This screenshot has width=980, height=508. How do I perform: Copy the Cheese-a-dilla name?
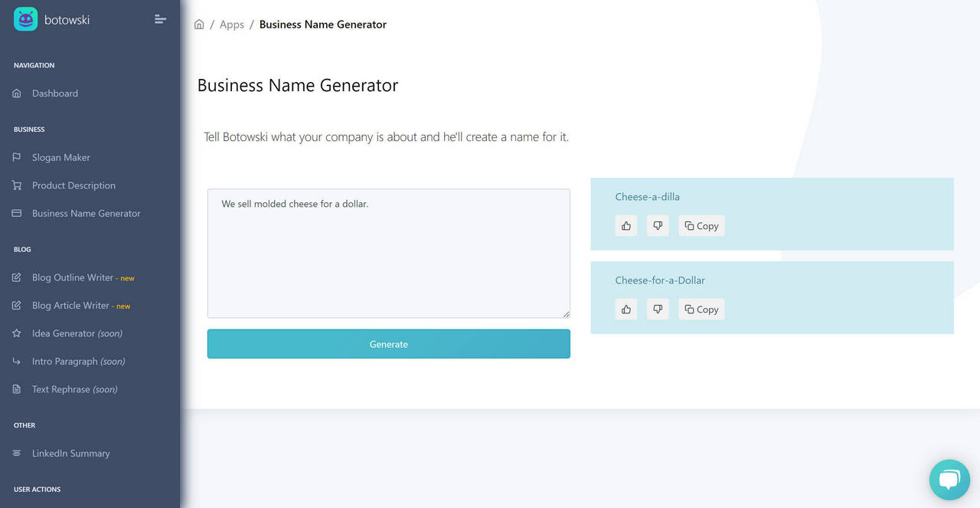tap(701, 226)
